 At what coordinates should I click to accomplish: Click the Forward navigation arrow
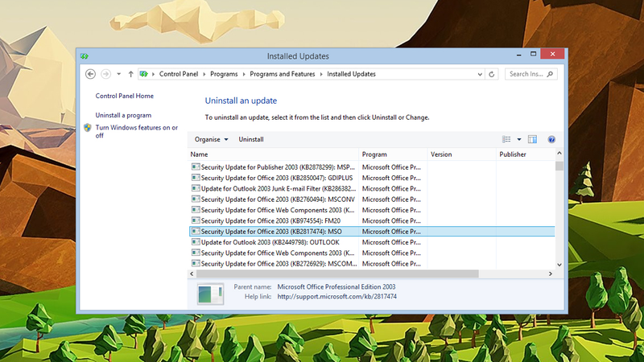click(x=105, y=74)
